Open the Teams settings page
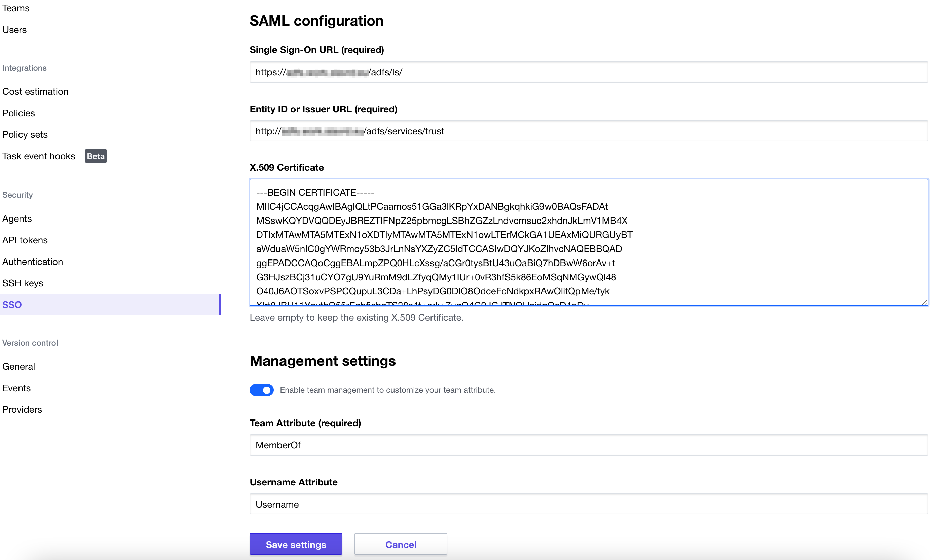Image resolution: width=937 pixels, height=560 pixels. (16, 8)
